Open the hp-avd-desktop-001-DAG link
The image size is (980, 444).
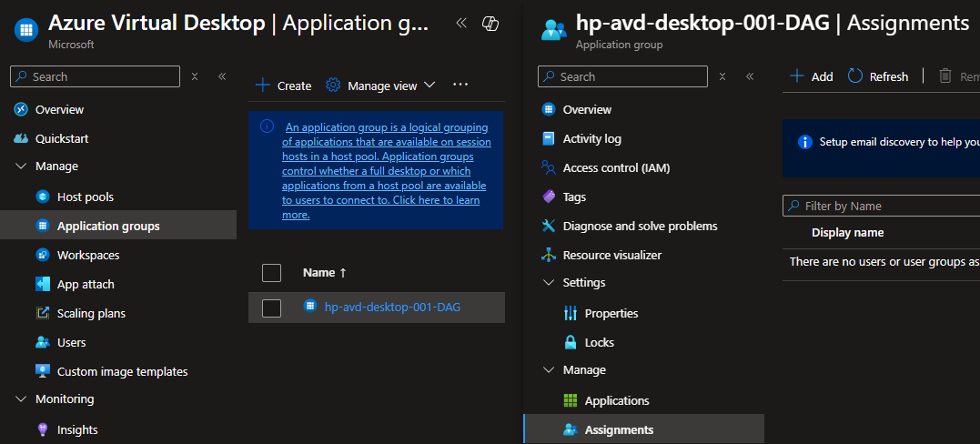pyautogui.click(x=392, y=308)
